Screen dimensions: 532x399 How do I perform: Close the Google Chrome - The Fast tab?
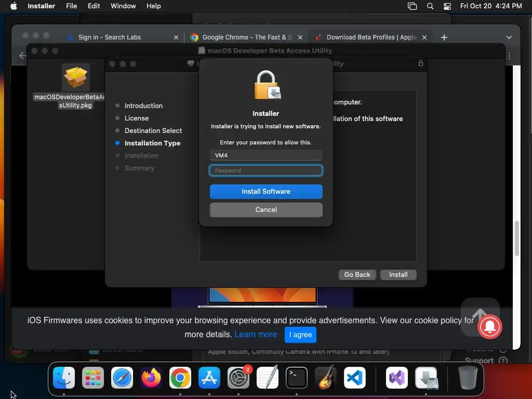[x=300, y=37]
